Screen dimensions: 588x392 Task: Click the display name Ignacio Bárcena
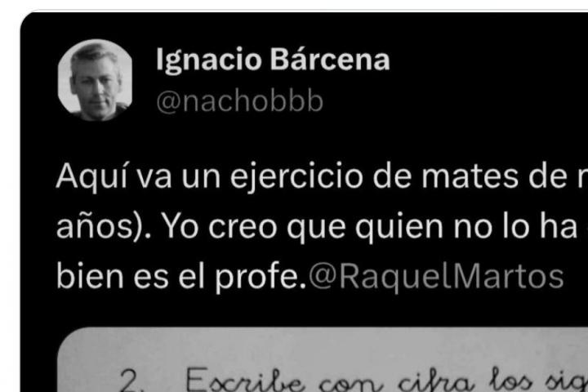[273, 60]
